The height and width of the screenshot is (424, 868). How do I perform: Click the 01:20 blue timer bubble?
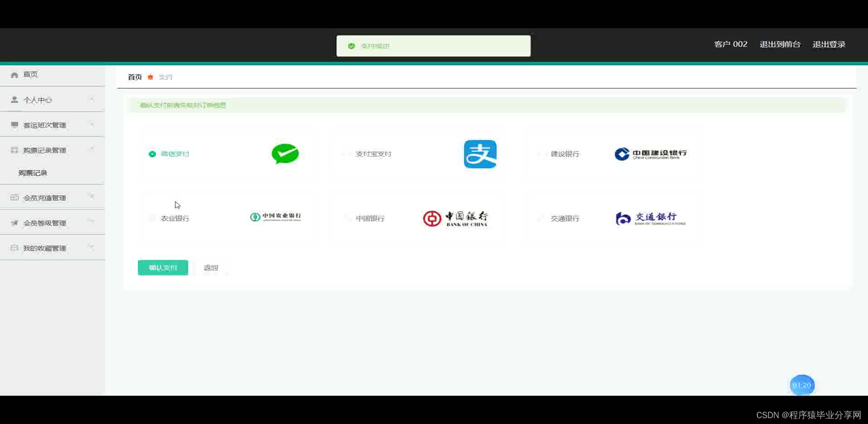point(802,385)
